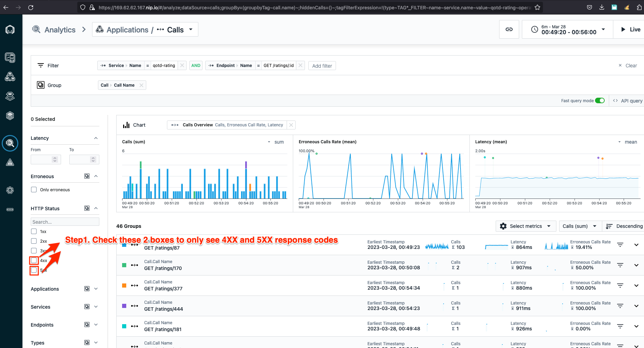Click the AND filter operator
This screenshot has height=348, width=644.
196,65
